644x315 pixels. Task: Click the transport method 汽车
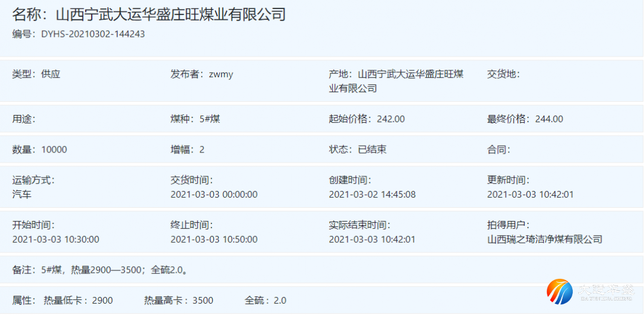(x=22, y=195)
